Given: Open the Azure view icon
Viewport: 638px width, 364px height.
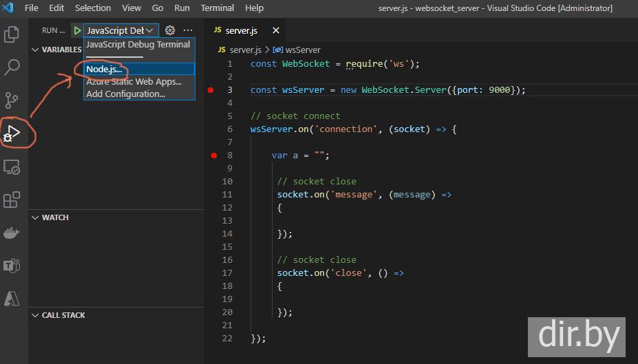Looking at the screenshot, I should coord(12,299).
